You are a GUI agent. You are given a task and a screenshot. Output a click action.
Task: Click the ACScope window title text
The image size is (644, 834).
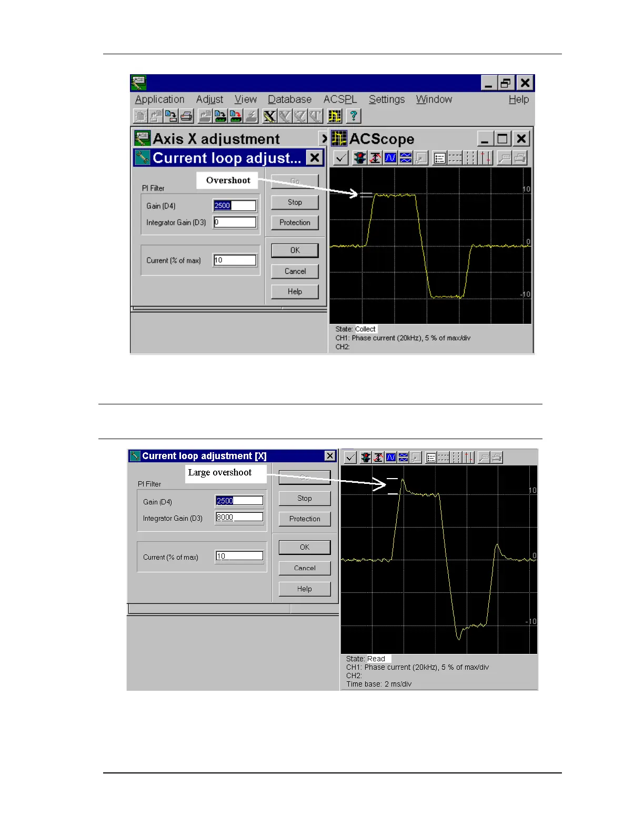[x=381, y=139]
